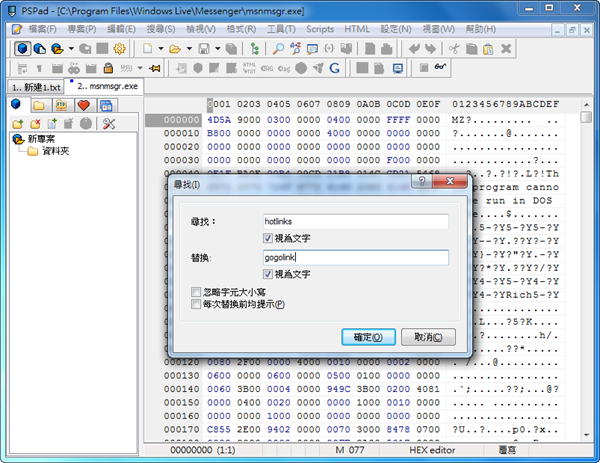Viewport: 600px width, 463px height.
Task: Click the blue monitor preview icon
Action: pyautogui.click(x=398, y=68)
